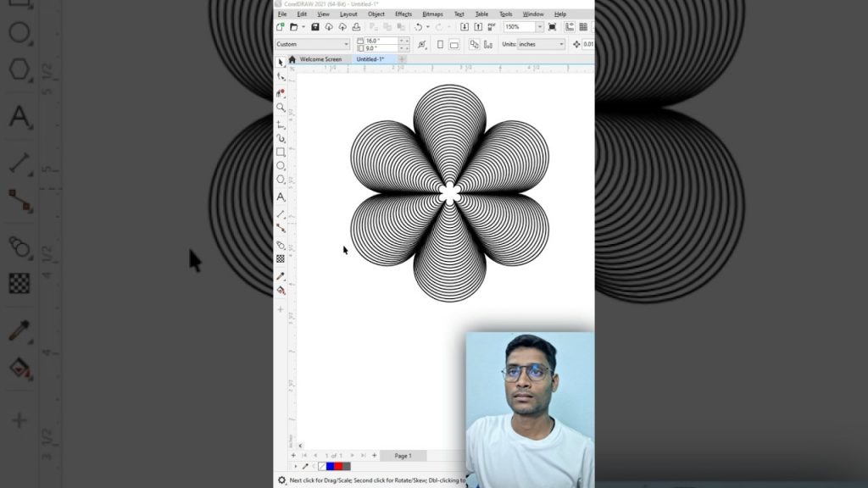
Task: Open the Tools menu
Action: click(505, 14)
